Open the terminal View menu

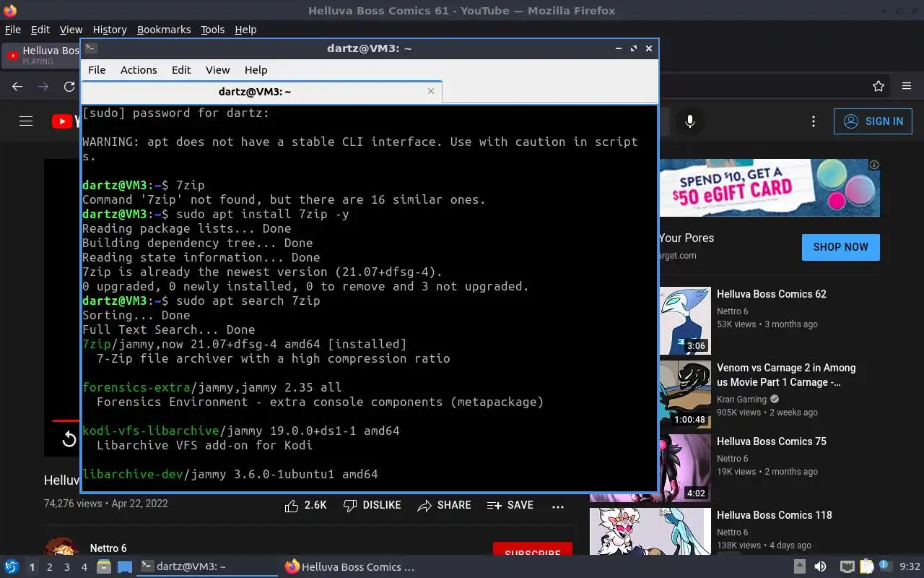[x=217, y=70]
